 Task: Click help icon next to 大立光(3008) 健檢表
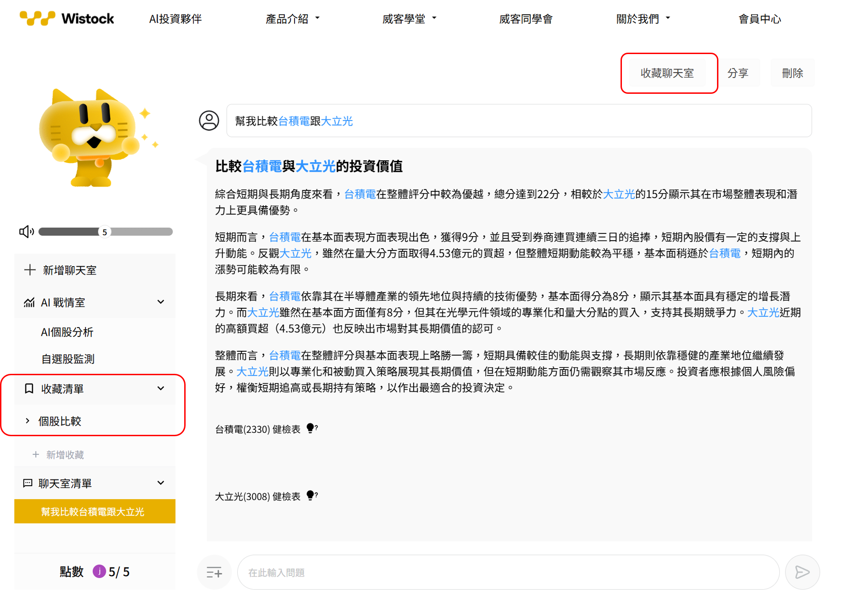click(x=312, y=496)
